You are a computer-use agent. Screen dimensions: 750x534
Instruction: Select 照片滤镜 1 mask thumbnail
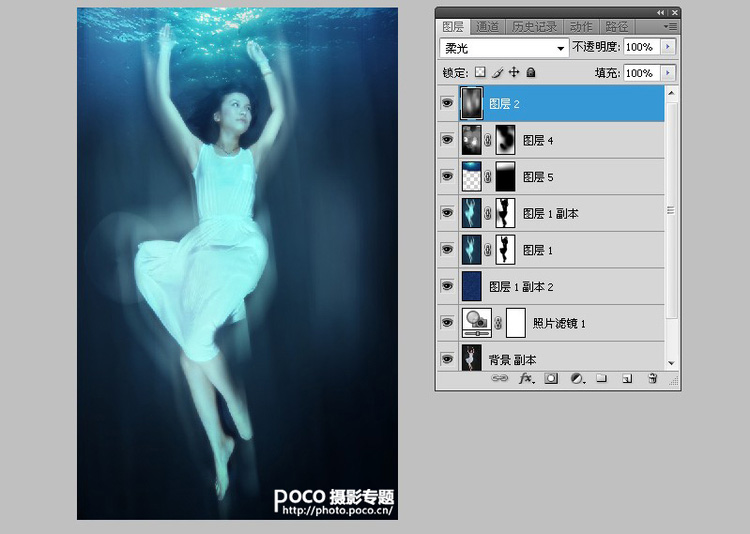[x=516, y=323]
